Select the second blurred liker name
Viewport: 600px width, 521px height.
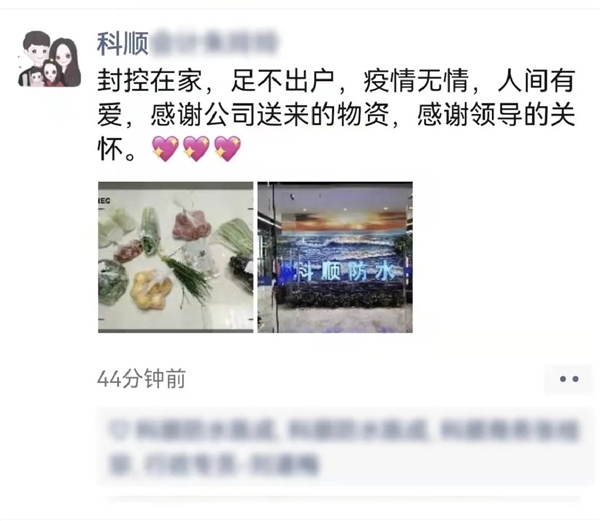pyautogui.click(x=357, y=430)
